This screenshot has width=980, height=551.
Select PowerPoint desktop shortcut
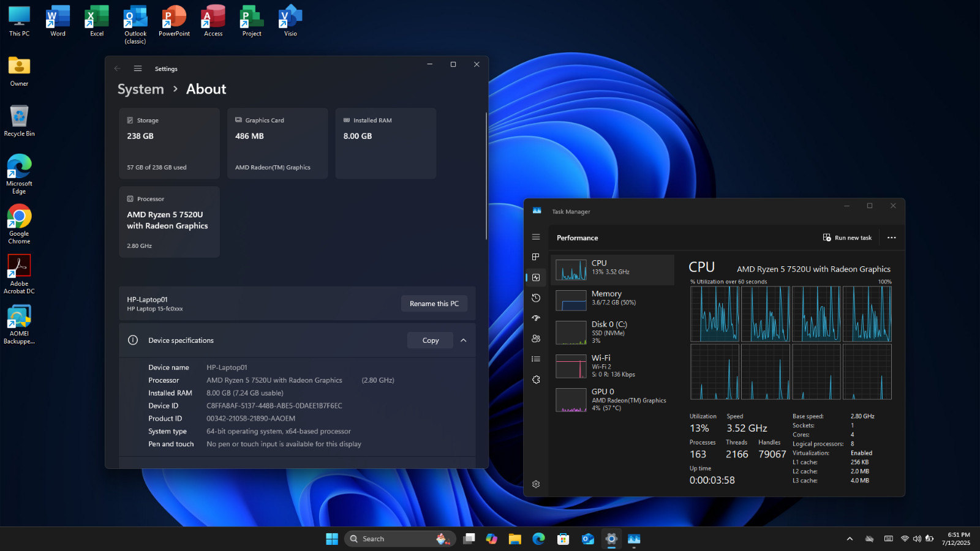tap(174, 22)
